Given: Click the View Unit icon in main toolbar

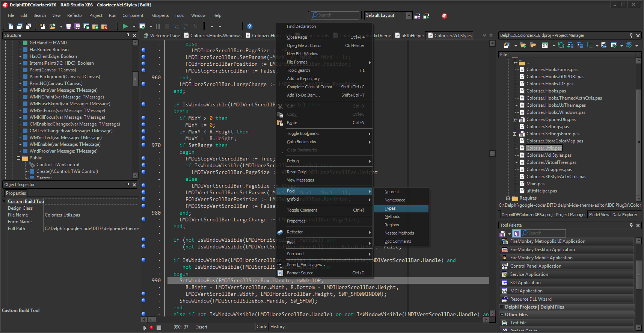Looking at the screenshot, I should (x=11, y=26).
